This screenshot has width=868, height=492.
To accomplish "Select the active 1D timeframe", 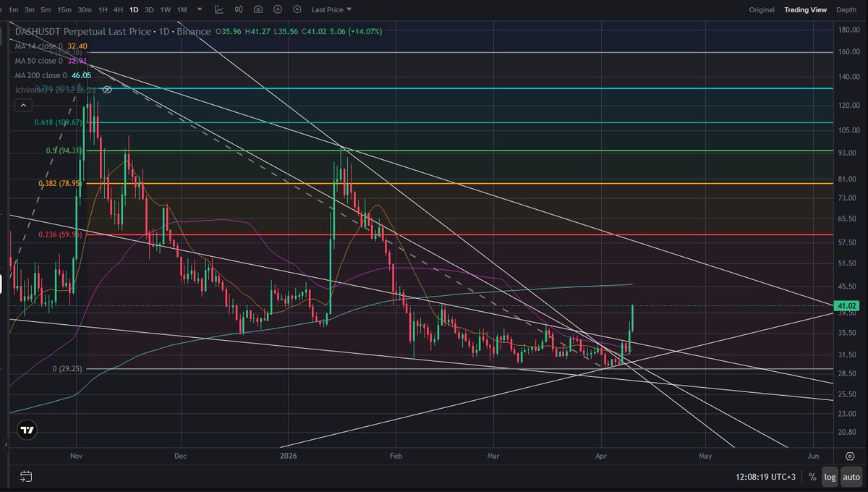I will coord(134,10).
